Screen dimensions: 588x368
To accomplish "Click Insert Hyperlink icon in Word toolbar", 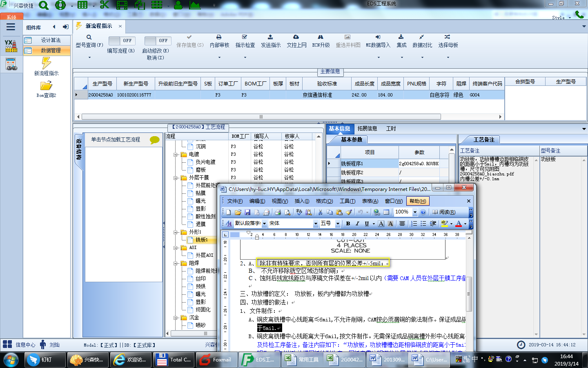I will (376, 212).
